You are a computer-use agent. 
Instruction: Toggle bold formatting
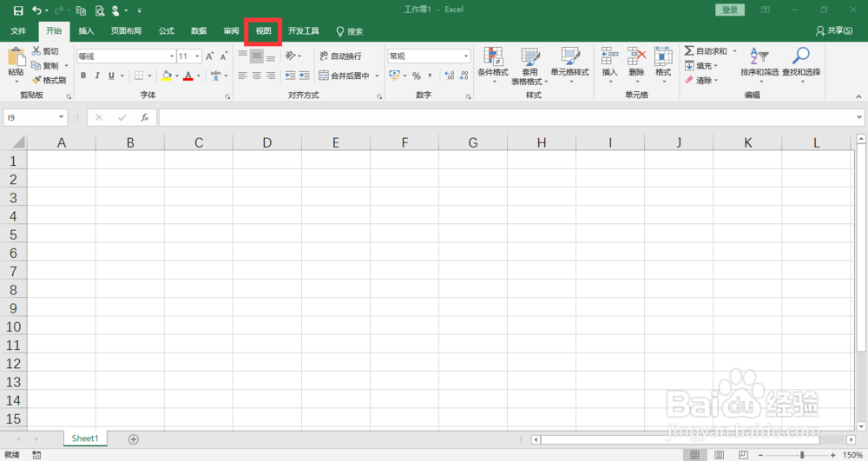(83, 76)
